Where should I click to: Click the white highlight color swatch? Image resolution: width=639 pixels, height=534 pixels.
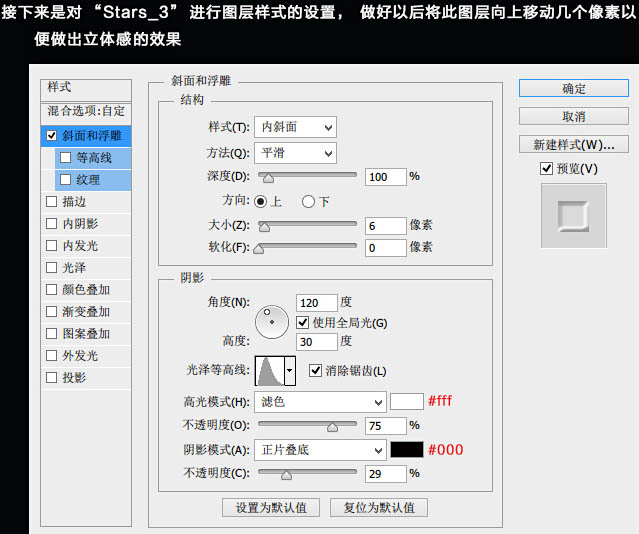point(407,402)
